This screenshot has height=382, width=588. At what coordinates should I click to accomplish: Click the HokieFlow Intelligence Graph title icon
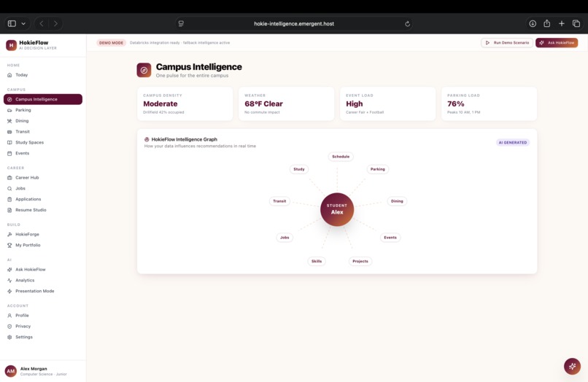[147, 139]
